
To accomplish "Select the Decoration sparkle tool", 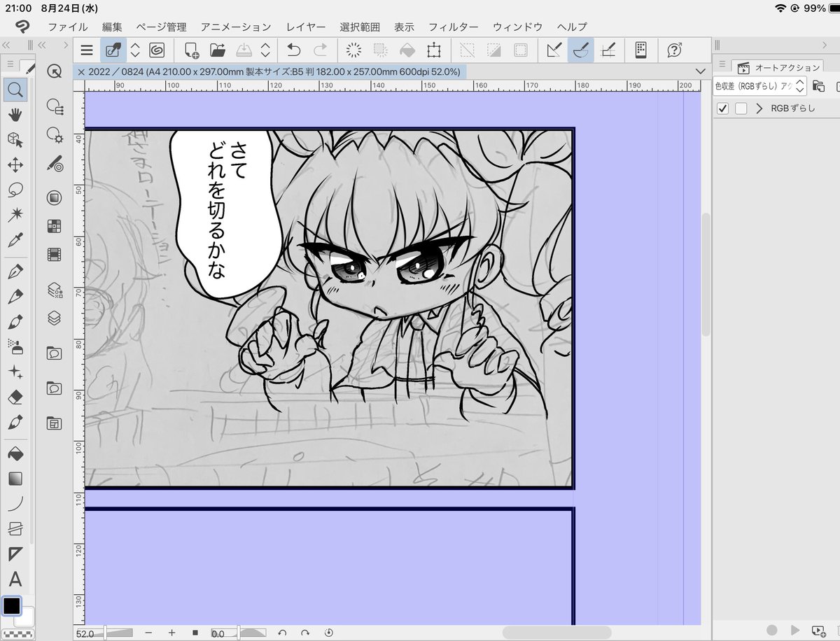I will pos(15,372).
